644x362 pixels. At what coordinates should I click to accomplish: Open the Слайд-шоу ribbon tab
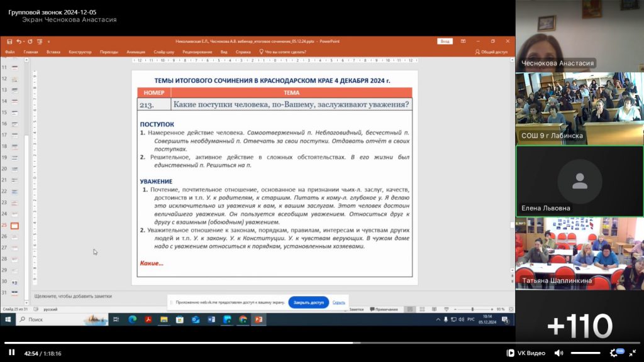click(164, 52)
